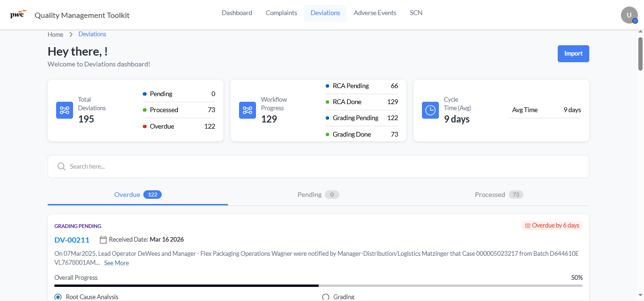This screenshot has height=301, width=644.
Task: Open the Adverse Events nav tab
Action: [375, 13]
